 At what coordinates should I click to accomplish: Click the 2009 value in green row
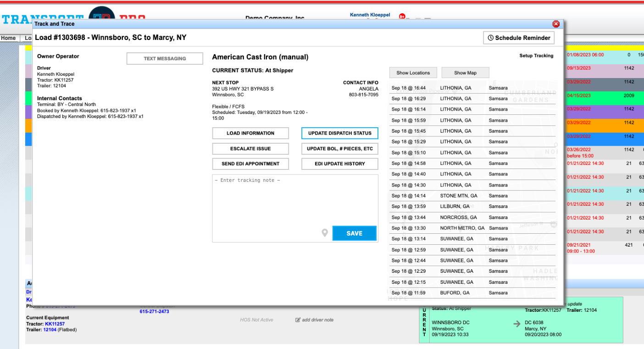pyautogui.click(x=629, y=96)
